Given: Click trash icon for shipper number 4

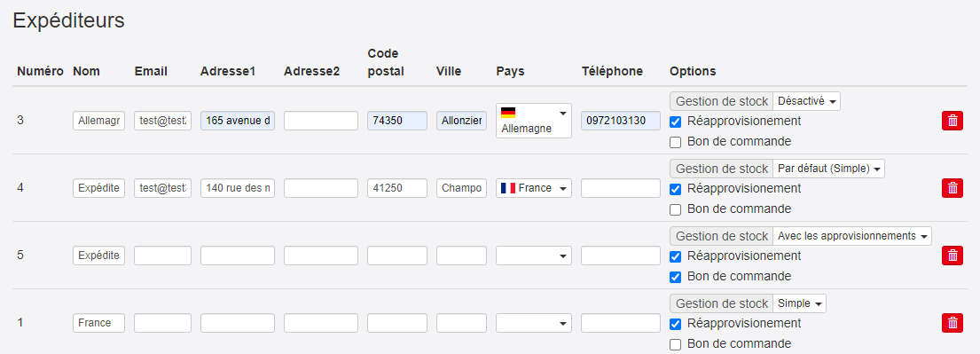Looking at the screenshot, I should point(952,187).
